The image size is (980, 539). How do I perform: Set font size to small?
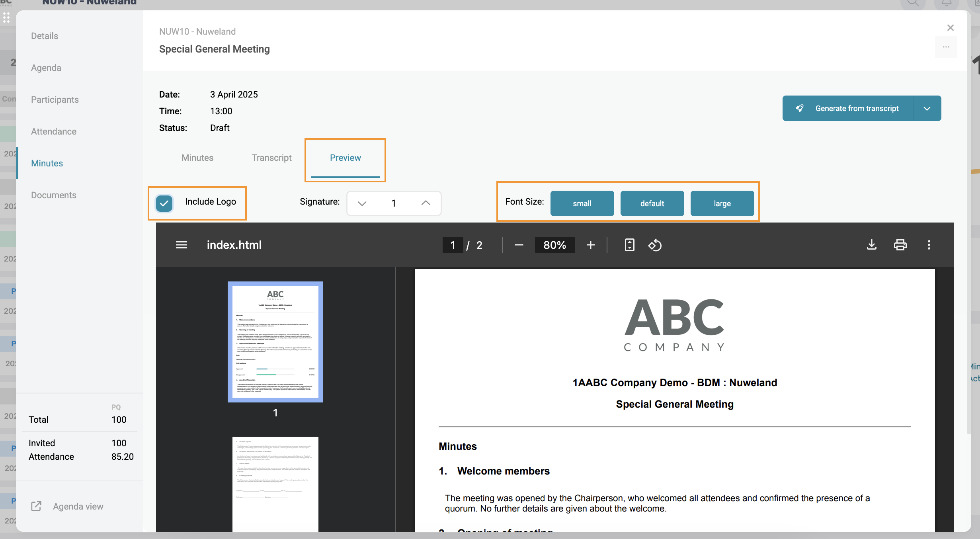click(x=582, y=203)
